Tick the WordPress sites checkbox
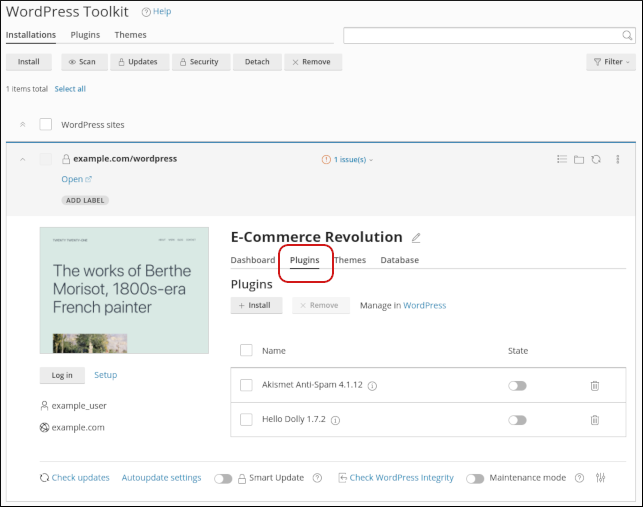Viewport: 643px width, 507px height. point(46,124)
